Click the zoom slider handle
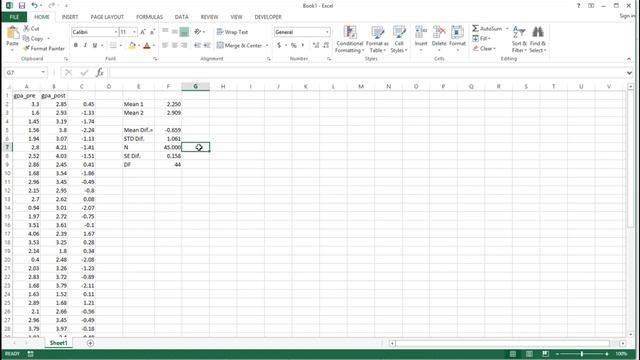640x360 pixels. click(582, 353)
